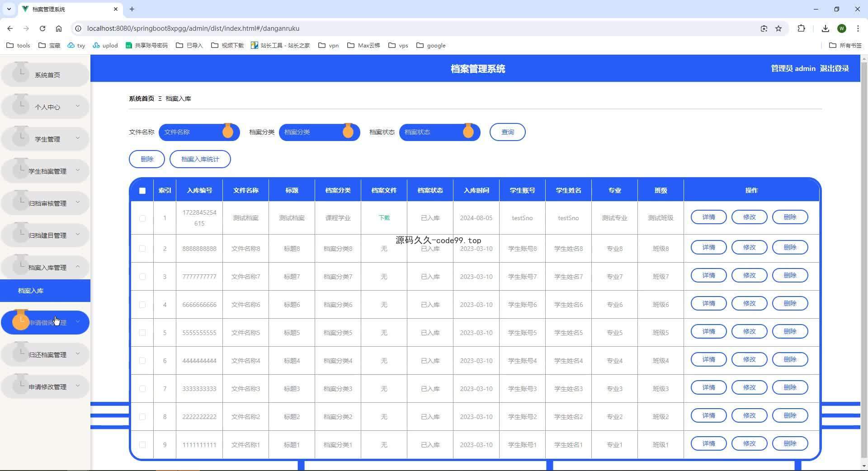Expand the 学生管理 sidebar menu

pyautogui.click(x=45, y=139)
